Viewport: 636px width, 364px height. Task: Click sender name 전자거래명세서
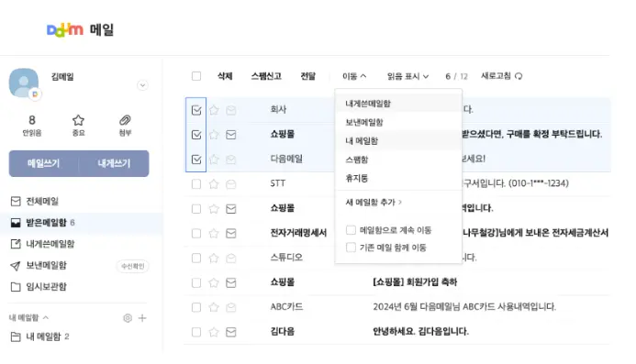pyautogui.click(x=298, y=233)
